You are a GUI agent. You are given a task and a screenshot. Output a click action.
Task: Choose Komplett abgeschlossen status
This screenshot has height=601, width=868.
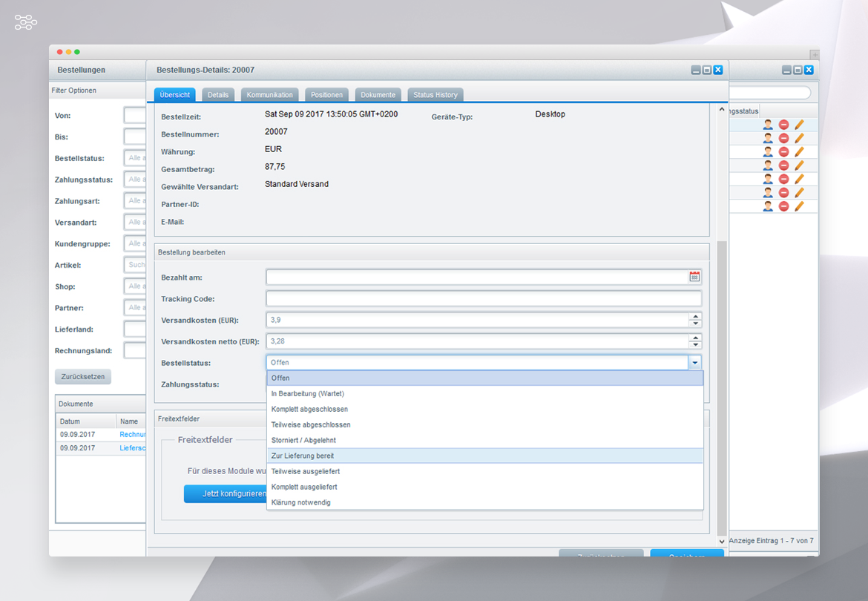point(485,409)
